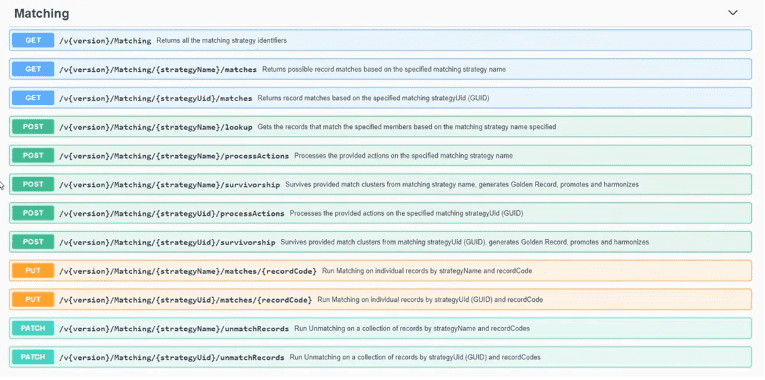Click PATCH badge for {strategyUid}/unmatchRecords

point(33,357)
